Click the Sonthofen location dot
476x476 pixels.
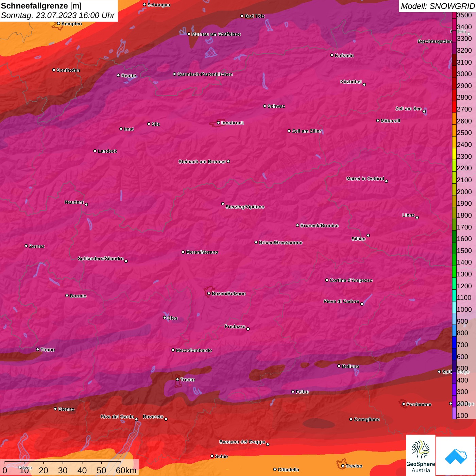coord(54,70)
